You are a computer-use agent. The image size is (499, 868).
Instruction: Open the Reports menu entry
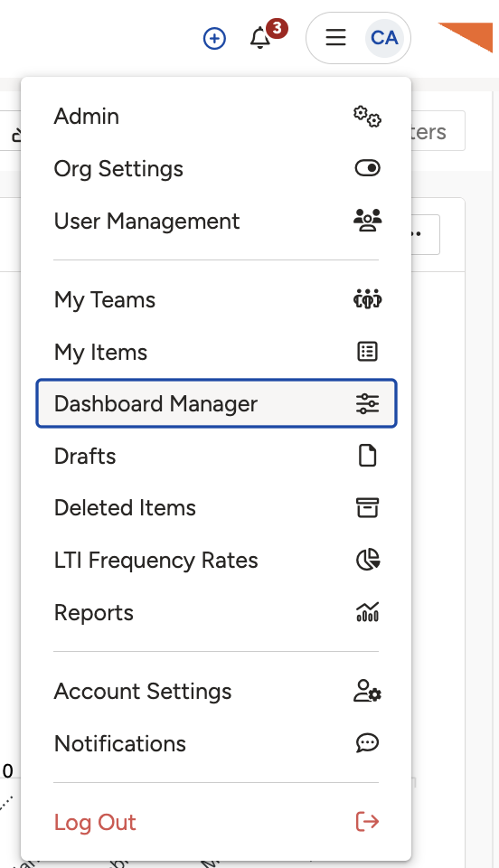click(216, 612)
